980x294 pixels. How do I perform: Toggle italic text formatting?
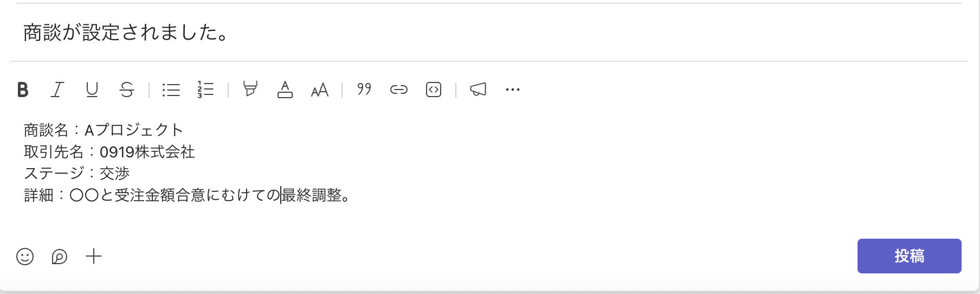(x=57, y=90)
